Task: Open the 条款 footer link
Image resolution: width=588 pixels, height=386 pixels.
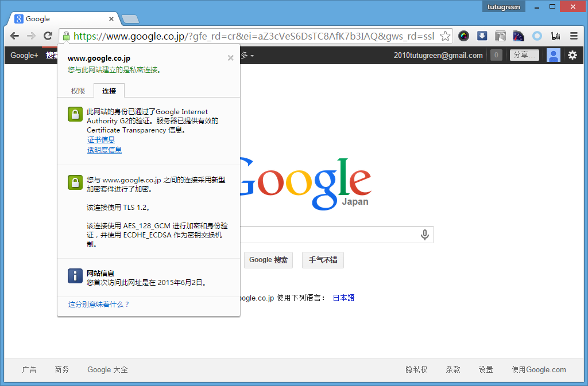Action: point(453,369)
